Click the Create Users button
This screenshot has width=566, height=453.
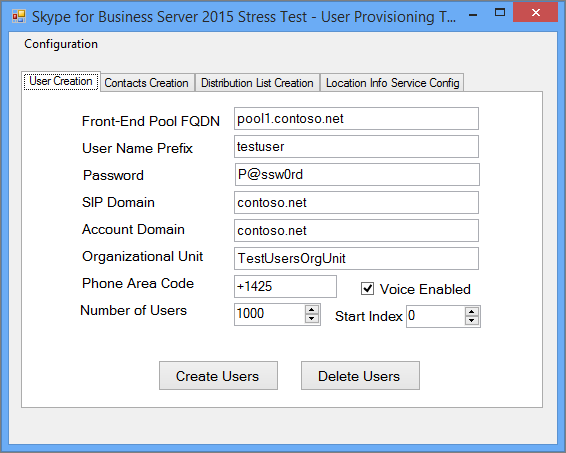point(218,376)
